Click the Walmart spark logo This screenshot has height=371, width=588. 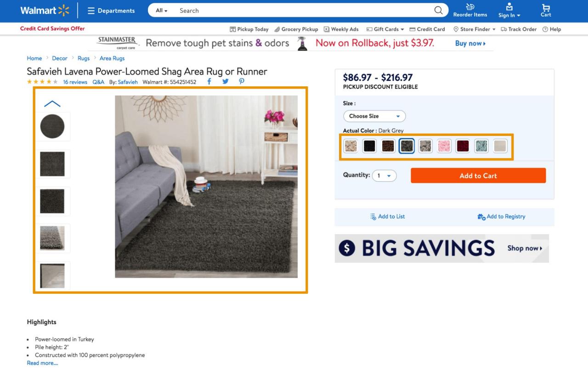click(64, 10)
